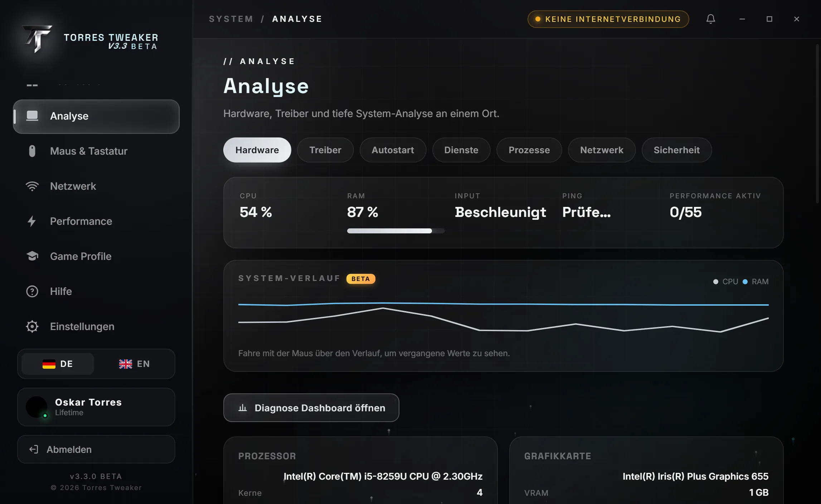This screenshot has width=821, height=504.
Task: Click the UK flag icon
Action: [x=126, y=364]
